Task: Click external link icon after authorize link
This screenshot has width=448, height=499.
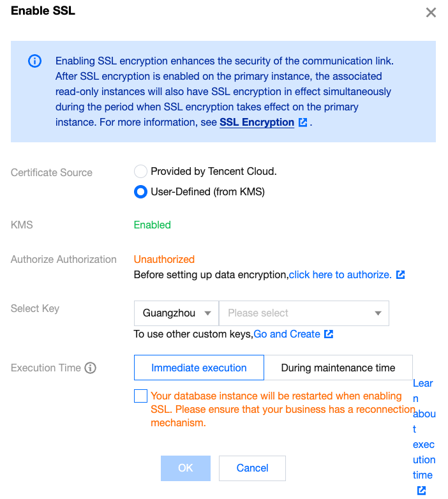Action: click(400, 275)
